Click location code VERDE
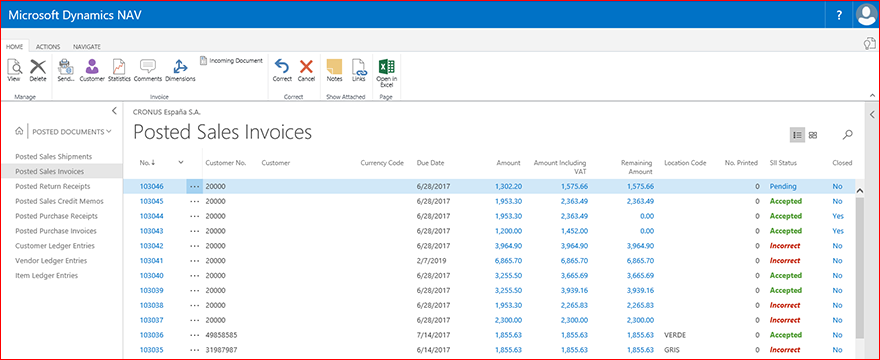 click(675, 335)
